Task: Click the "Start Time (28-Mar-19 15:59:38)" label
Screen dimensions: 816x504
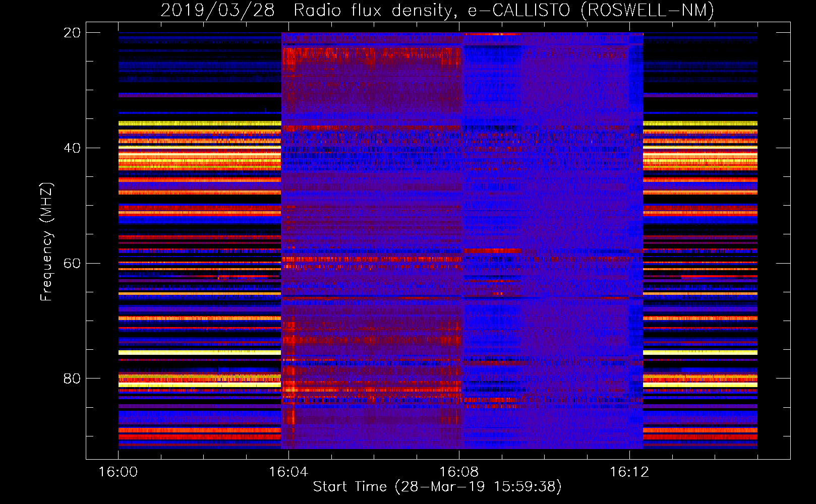Action: click(437, 487)
